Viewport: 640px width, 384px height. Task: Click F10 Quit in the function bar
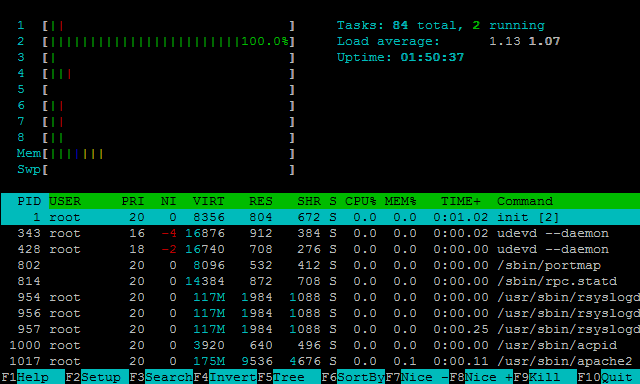pos(609,377)
